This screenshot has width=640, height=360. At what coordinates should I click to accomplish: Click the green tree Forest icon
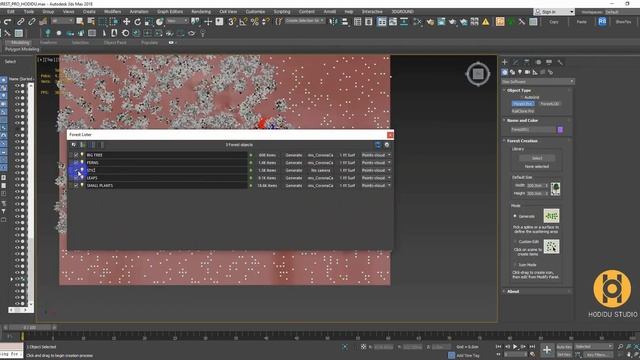click(511, 22)
